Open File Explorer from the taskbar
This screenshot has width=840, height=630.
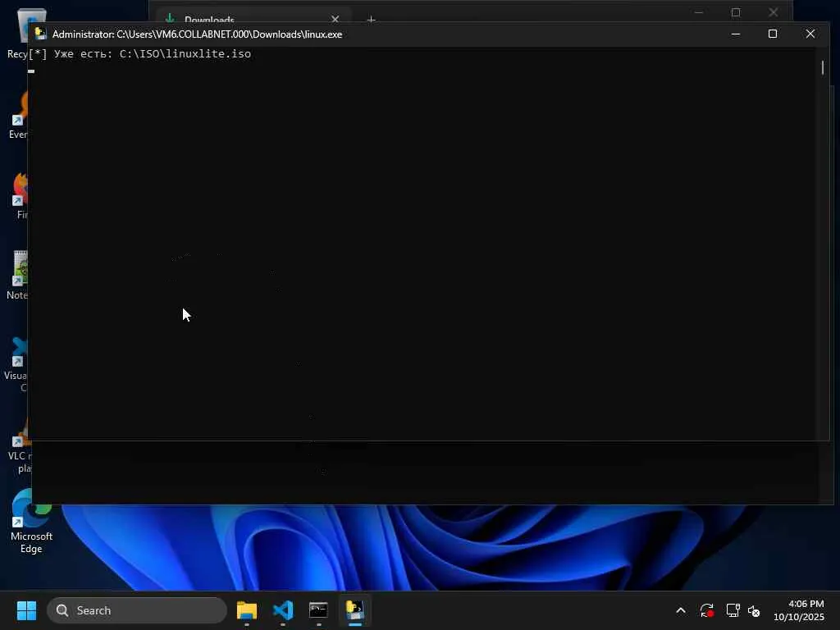[246, 610]
